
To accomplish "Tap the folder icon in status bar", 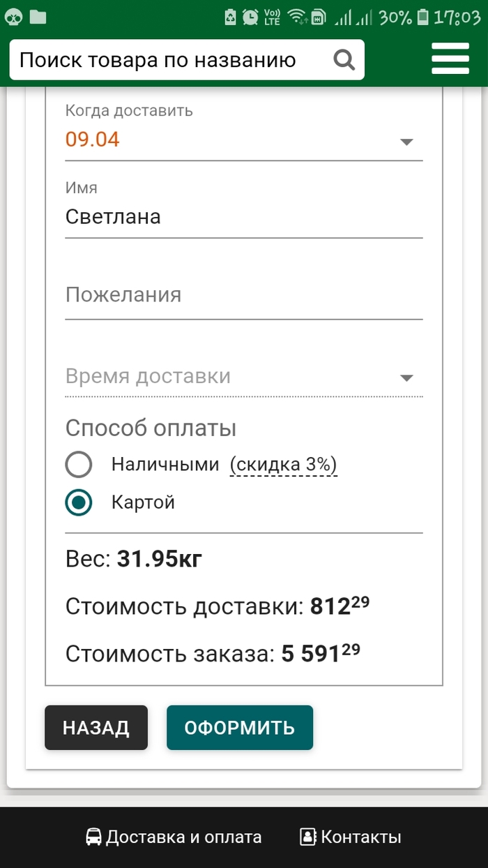I will pos(38,17).
